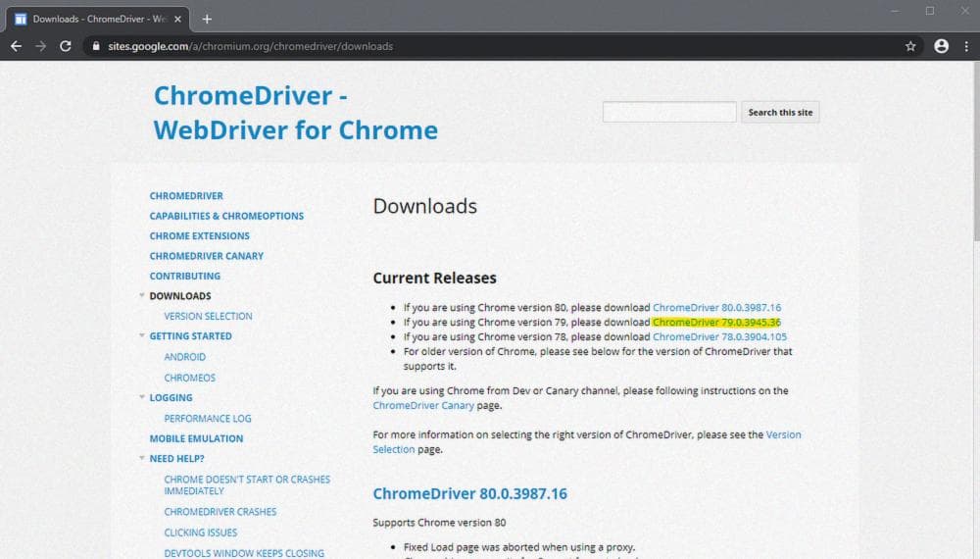Screen dimensions: 980x559
Task: Open CHROMEDRIVER CRASHES sidebar link
Action: coord(220,512)
